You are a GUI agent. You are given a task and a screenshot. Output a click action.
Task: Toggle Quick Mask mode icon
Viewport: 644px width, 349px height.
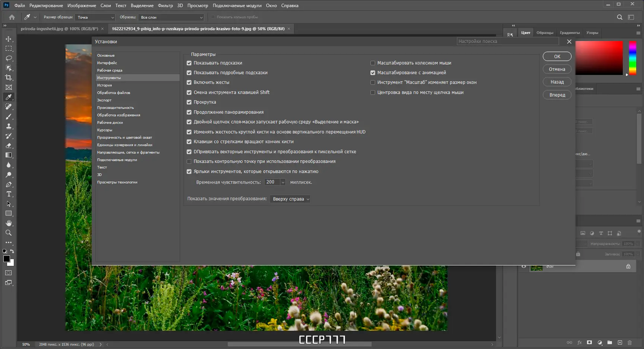(x=9, y=273)
